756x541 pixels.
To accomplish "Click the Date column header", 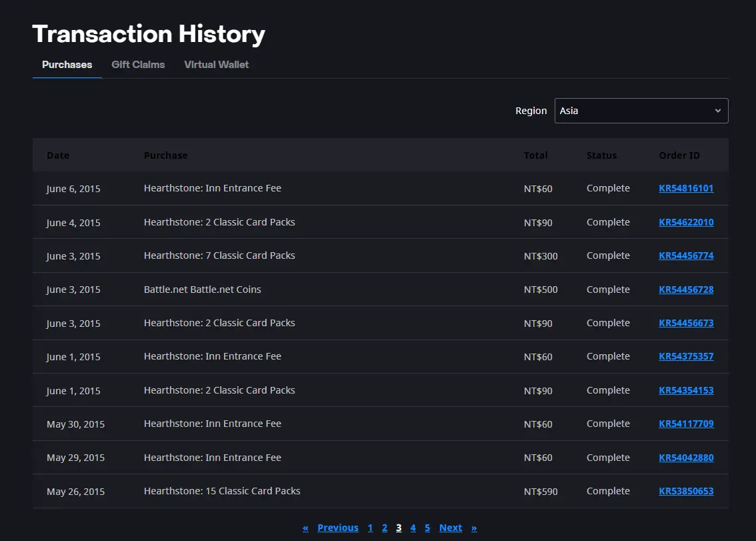I will [58, 155].
